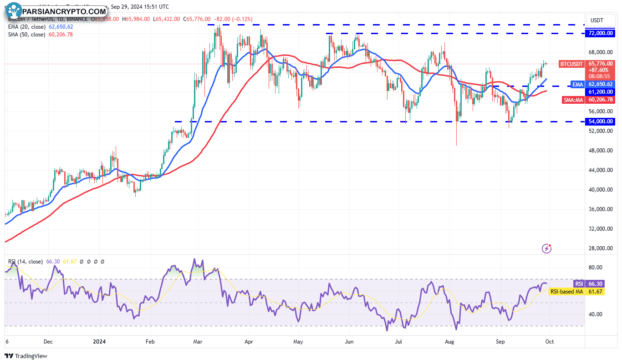Click the Mar label on time axis
This screenshot has height=364, width=622.
click(198, 341)
